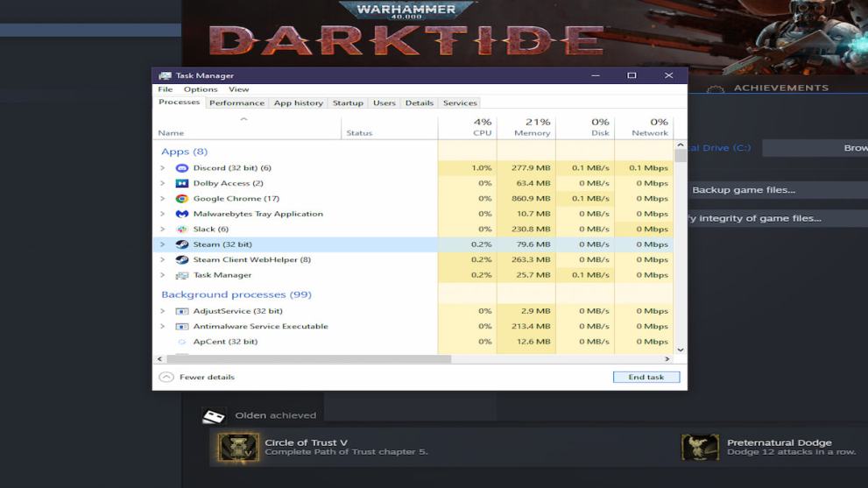868x488 pixels.
Task: Expand the Google Chrome process group
Action: 162,199
